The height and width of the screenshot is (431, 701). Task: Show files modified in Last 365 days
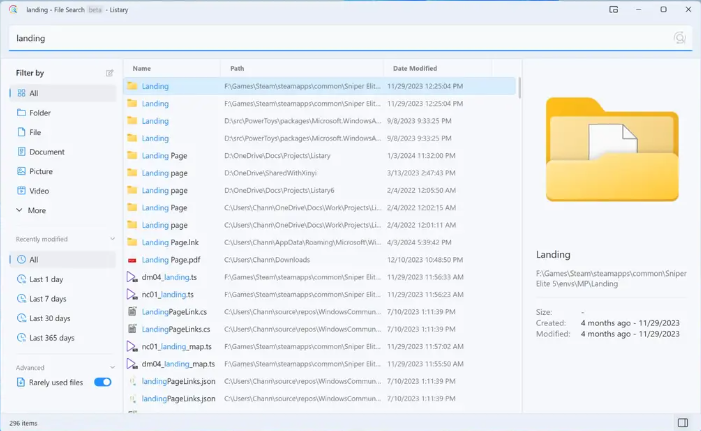click(63, 338)
